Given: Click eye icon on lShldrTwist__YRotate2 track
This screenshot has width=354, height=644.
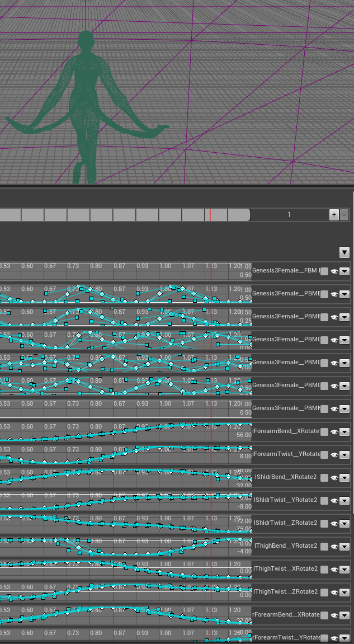Looking at the screenshot, I should coord(334,501).
